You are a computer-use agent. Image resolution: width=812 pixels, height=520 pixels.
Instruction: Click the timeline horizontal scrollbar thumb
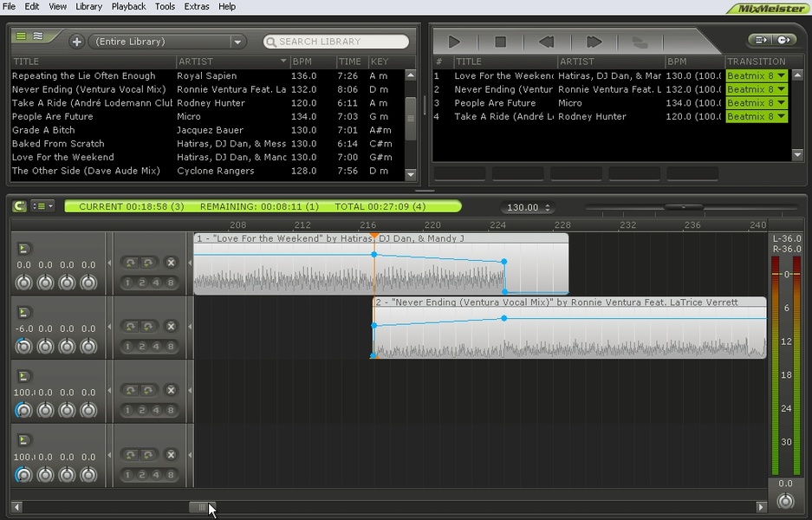202,507
